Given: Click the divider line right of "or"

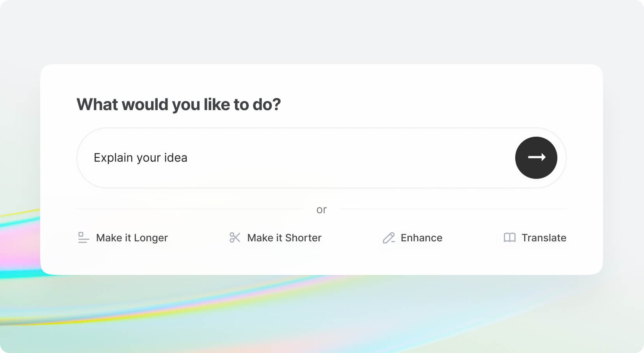Looking at the screenshot, I should click(453, 209).
